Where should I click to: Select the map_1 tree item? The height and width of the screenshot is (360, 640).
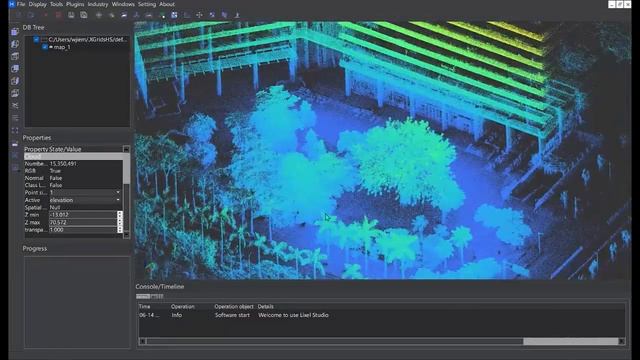click(x=62, y=47)
